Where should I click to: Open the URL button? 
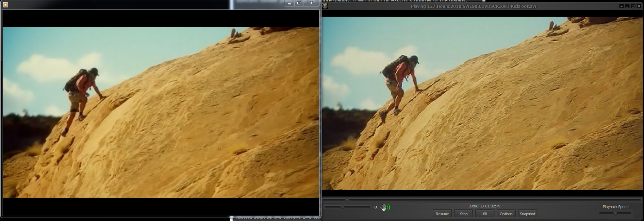tap(484, 214)
